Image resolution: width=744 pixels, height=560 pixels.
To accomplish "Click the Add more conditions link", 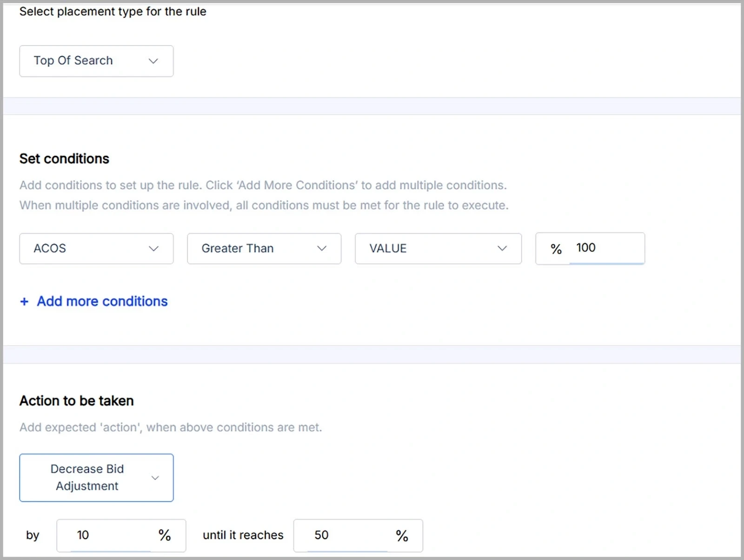I will point(102,301).
